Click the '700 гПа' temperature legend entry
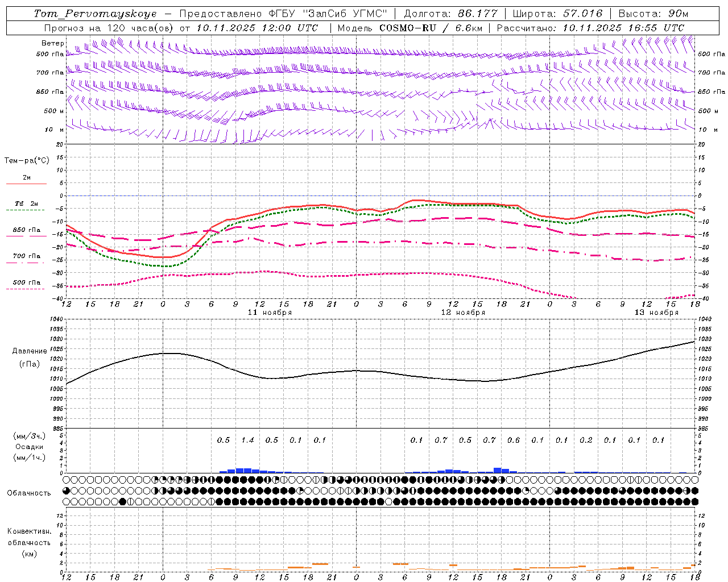The image size is (728, 582). 27,256
